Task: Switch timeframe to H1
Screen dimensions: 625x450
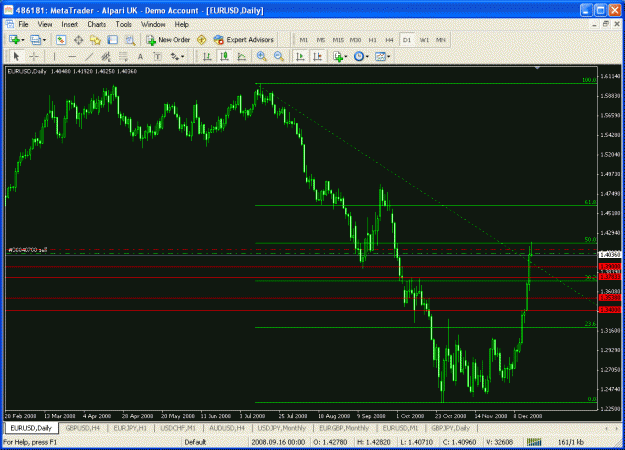Action: pos(372,40)
